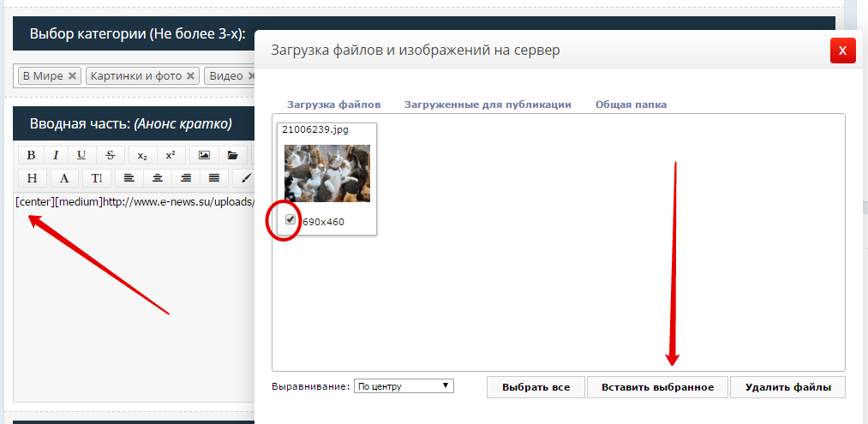Image resolution: width=868 pixels, height=424 pixels.
Task: Open the Выравнивание alignment dropdown
Action: (x=404, y=386)
